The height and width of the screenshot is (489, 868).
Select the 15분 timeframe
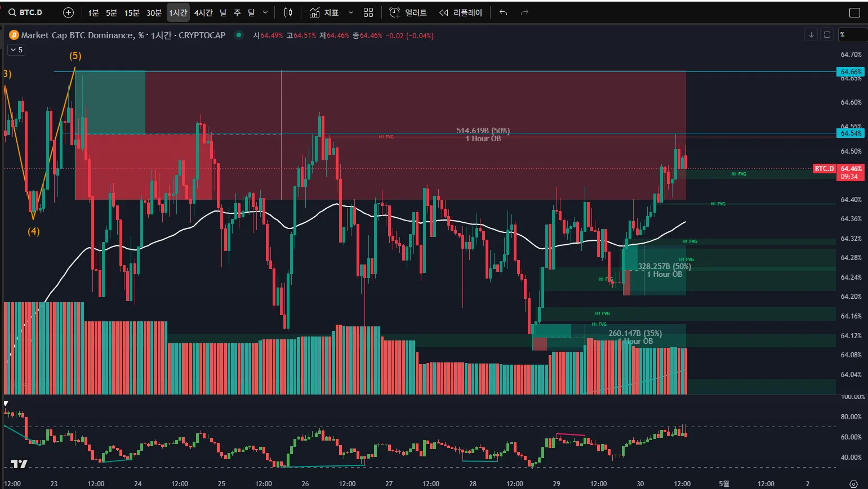[x=132, y=12]
